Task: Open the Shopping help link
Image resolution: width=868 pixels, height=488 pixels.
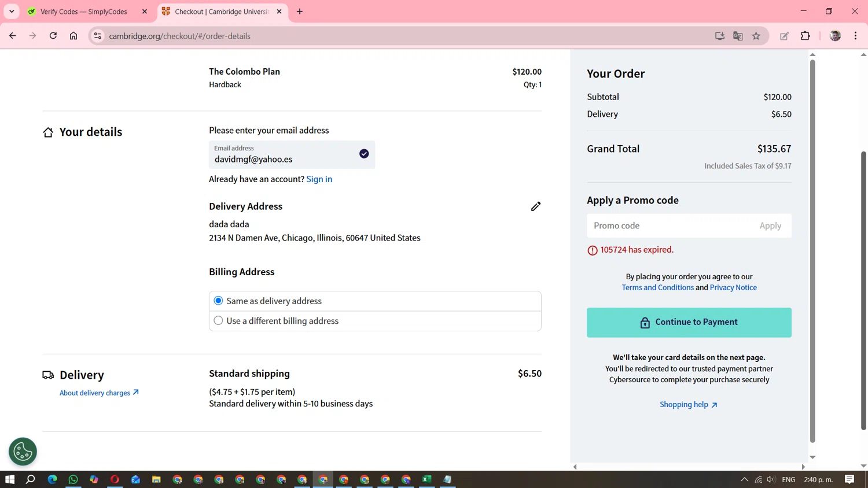Action: point(689,405)
